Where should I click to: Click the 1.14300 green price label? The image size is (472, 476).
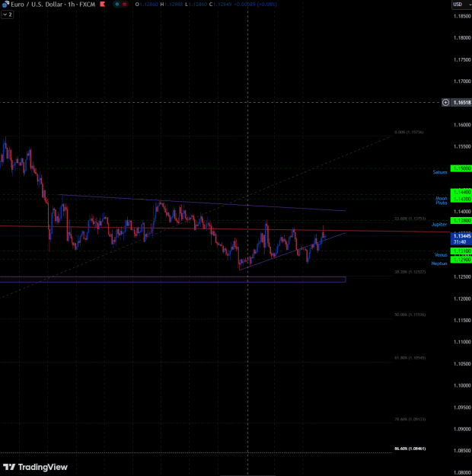[x=461, y=199]
